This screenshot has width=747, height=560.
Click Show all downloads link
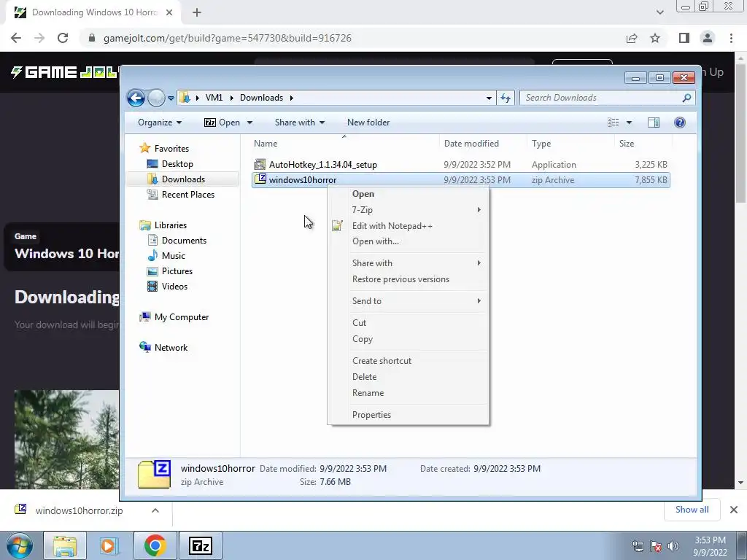click(692, 510)
